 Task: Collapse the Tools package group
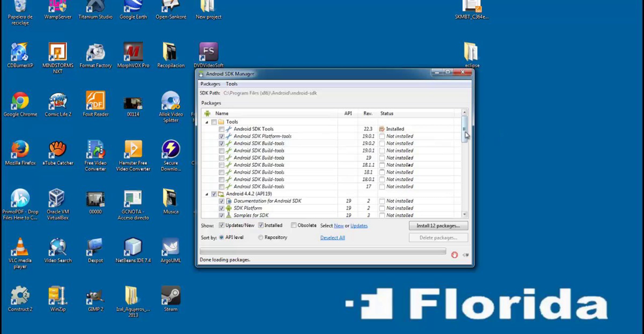tap(207, 122)
